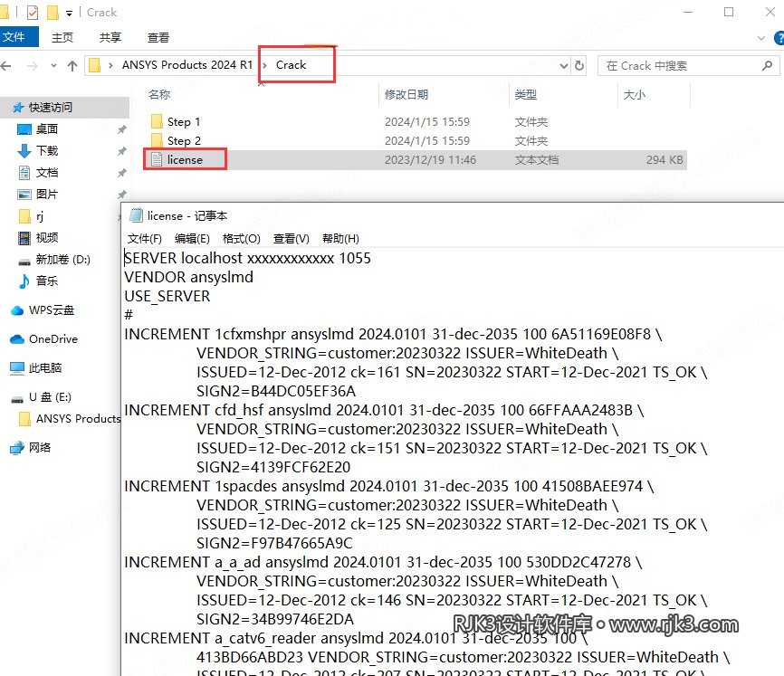The image size is (784, 676).
Task: Sort files by 名称 column
Action: coord(159,94)
